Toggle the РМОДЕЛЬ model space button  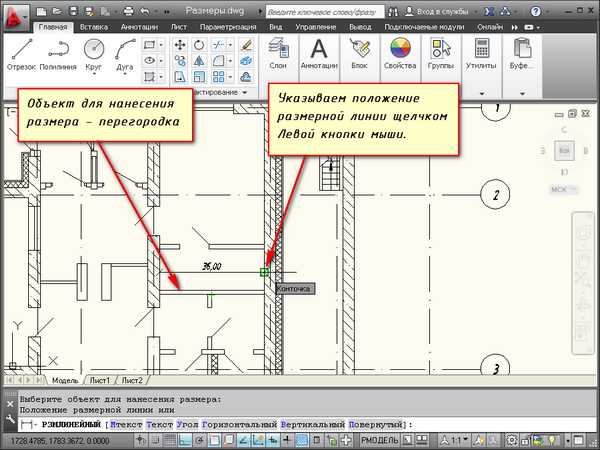[x=380, y=440]
